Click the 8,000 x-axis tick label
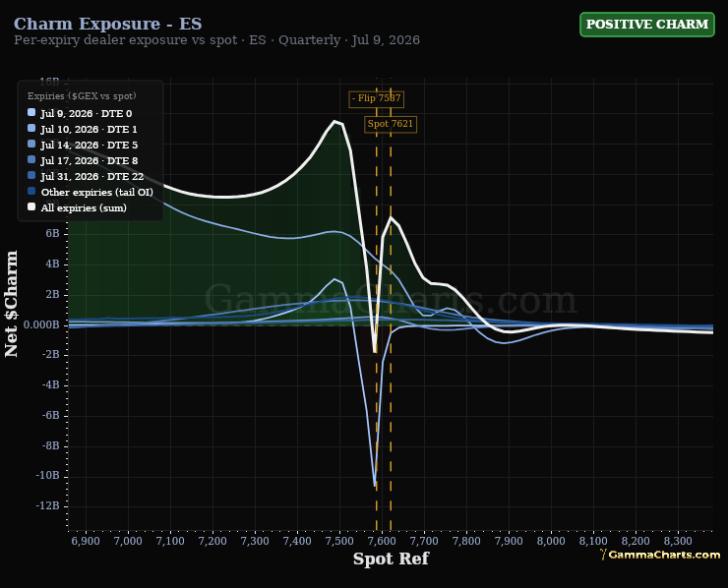Screen dimensions: 728x588 coord(551,541)
